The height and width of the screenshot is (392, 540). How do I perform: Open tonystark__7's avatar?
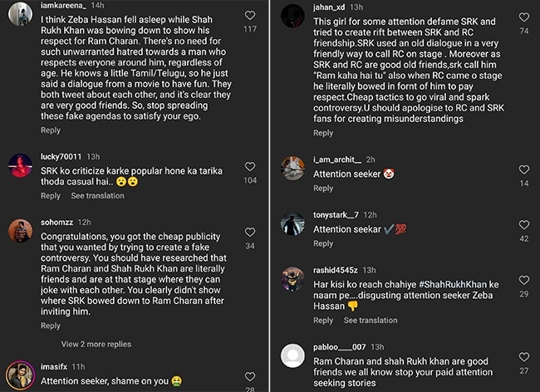click(292, 224)
